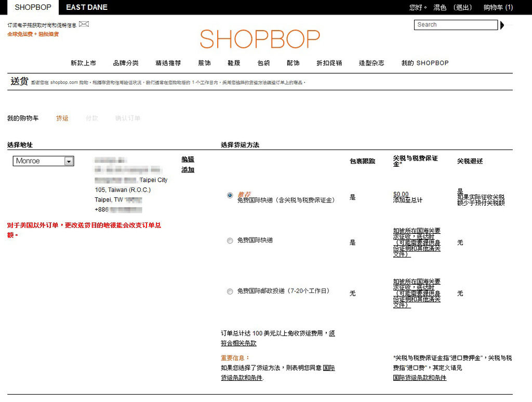Open the 鞋履 menu
Viewport: 532px width, 402px height.
coord(234,63)
